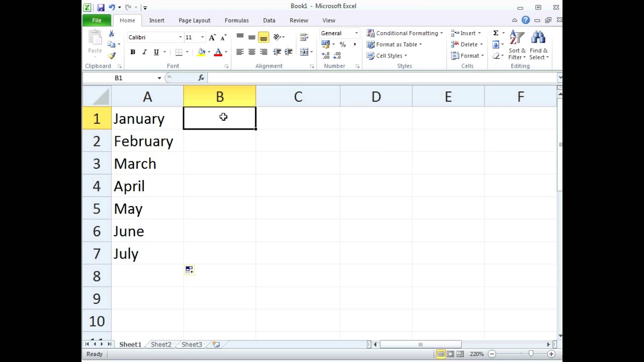Expand the Format as Table gallery
Image resolution: width=644 pixels, height=362 pixels.
coord(394,44)
